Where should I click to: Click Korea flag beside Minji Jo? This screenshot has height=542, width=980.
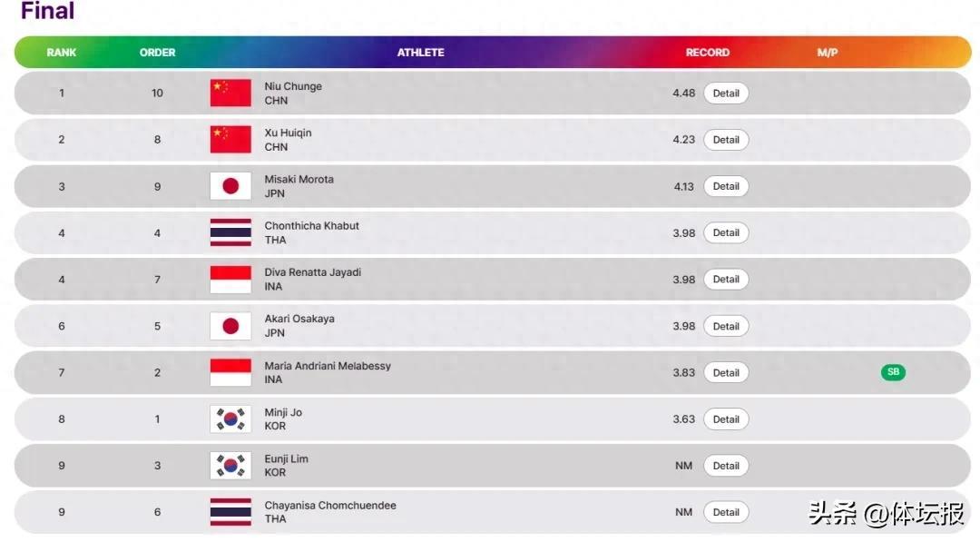point(230,419)
